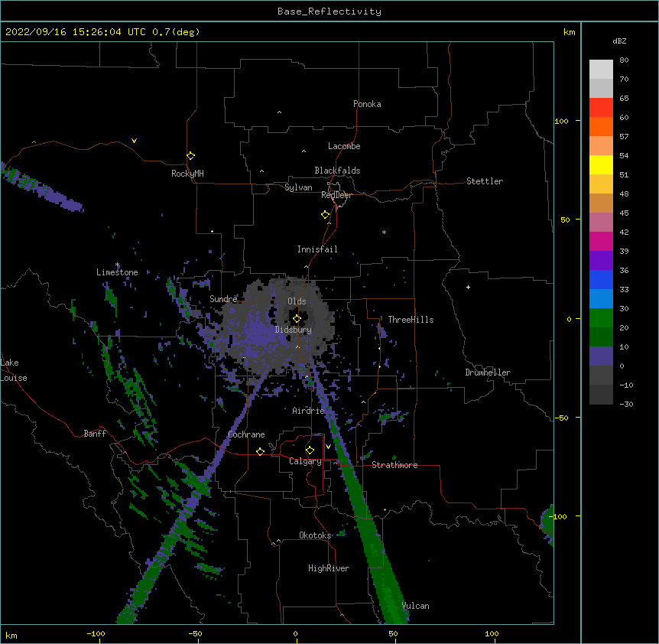Click the white plus marker west of Drumheller

468,287
